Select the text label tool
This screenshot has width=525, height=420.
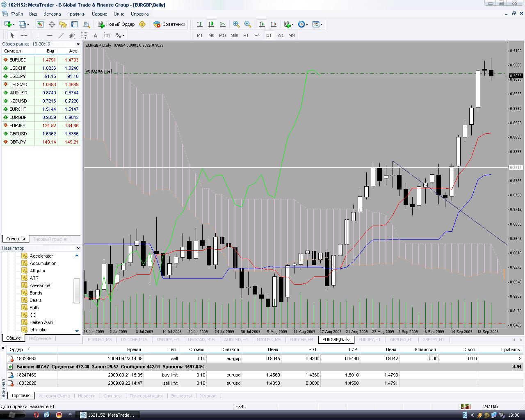pyautogui.click(x=107, y=35)
